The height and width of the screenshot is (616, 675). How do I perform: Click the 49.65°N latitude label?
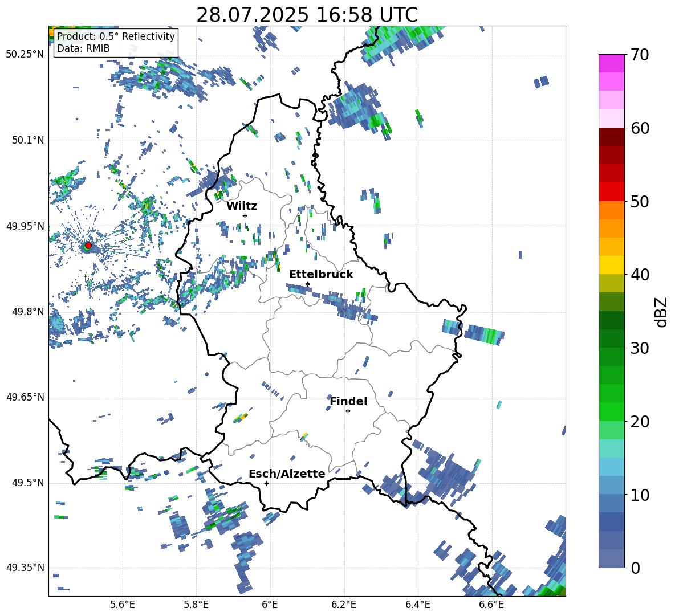pyautogui.click(x=25, y=397)
